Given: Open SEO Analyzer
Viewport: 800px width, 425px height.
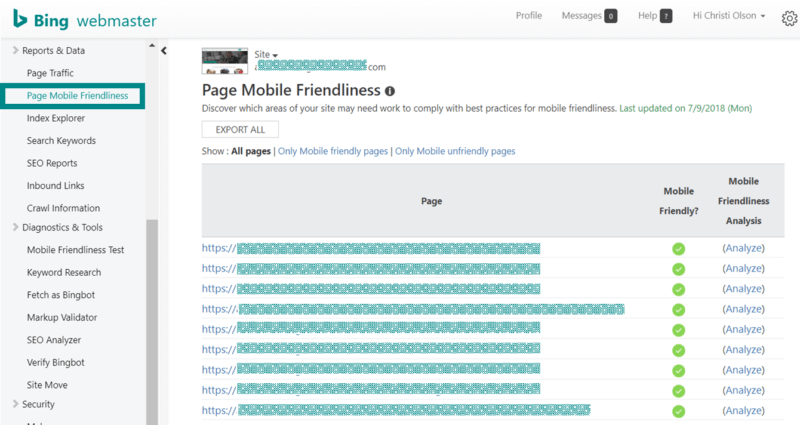Looking at the screenshot, I should (54, 340).
